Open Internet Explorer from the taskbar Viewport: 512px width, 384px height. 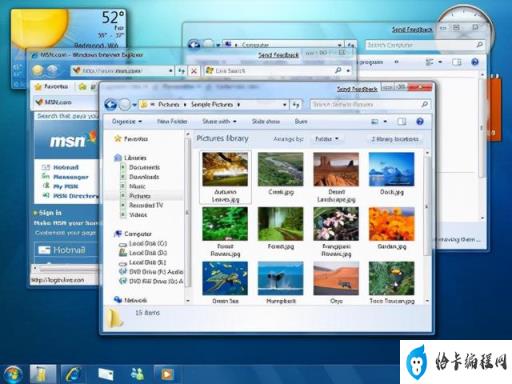pyautogui.click(x=73, y=374)
